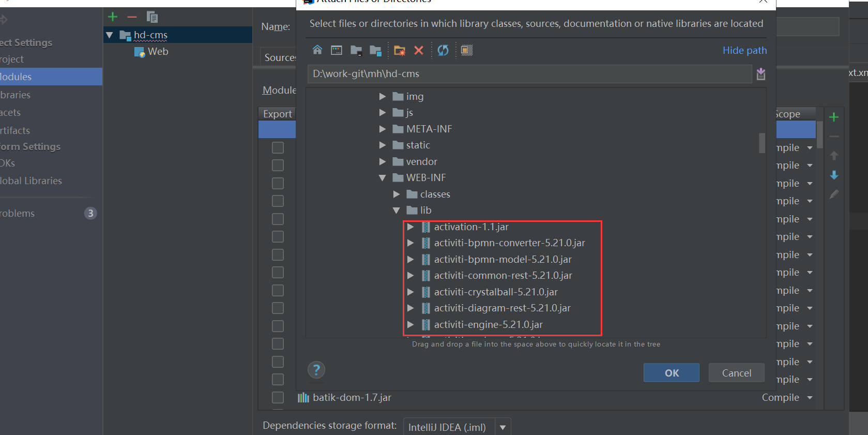The image size is (868, 435).
Task: Click the Cancel button
Action: [737, 373]
